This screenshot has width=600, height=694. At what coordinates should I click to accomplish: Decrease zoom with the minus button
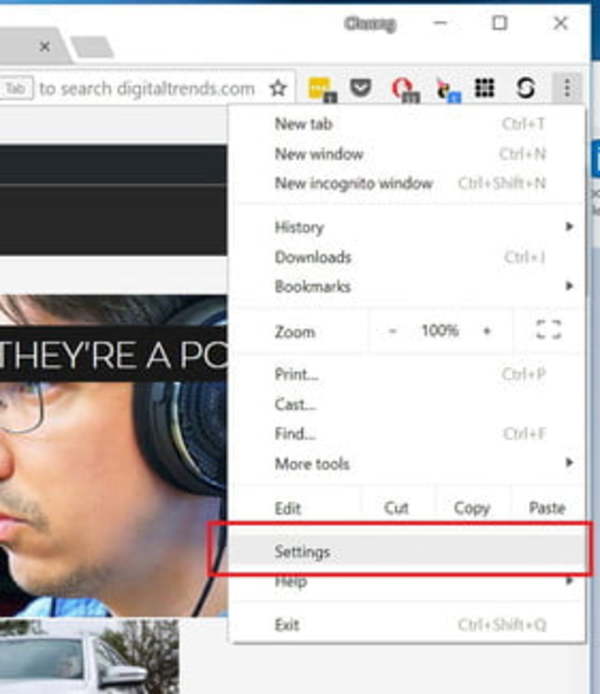tap(392, 331)
